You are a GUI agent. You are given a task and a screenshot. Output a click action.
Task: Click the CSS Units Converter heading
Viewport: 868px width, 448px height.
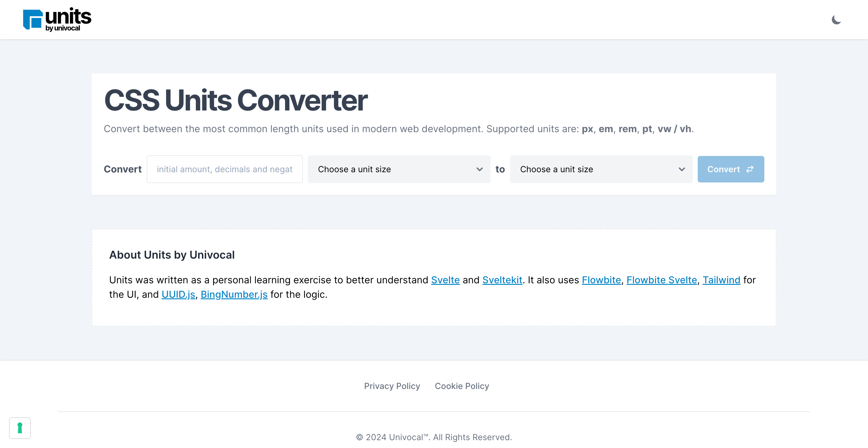235,100
